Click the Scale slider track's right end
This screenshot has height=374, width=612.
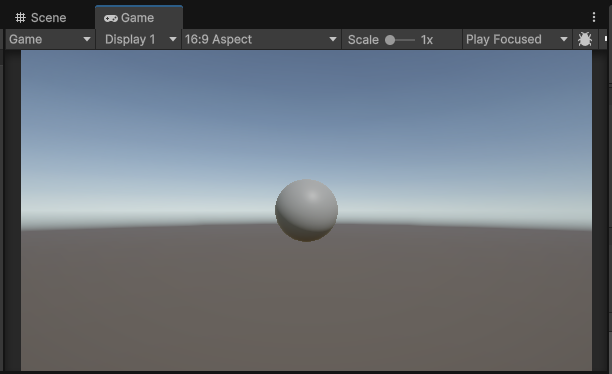(413, 40)
